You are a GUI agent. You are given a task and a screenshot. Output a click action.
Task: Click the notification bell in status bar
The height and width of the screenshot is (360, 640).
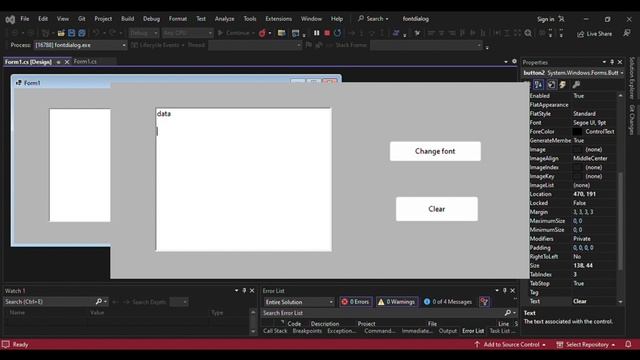(628, 344)
